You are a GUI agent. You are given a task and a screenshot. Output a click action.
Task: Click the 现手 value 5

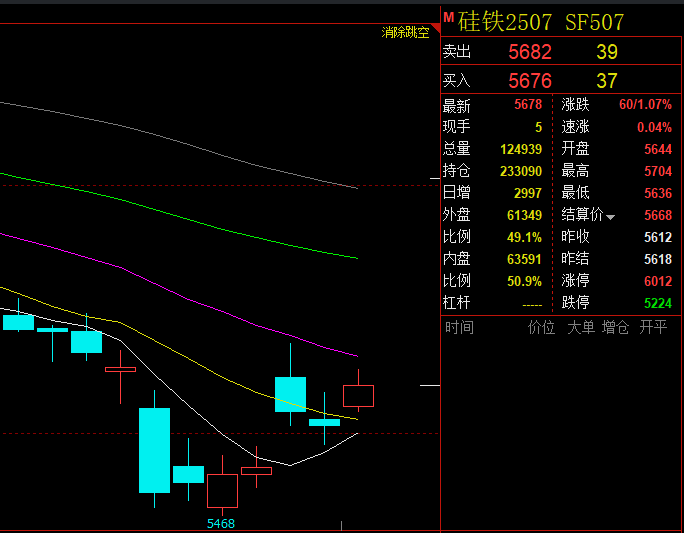[x=538, y=127]
